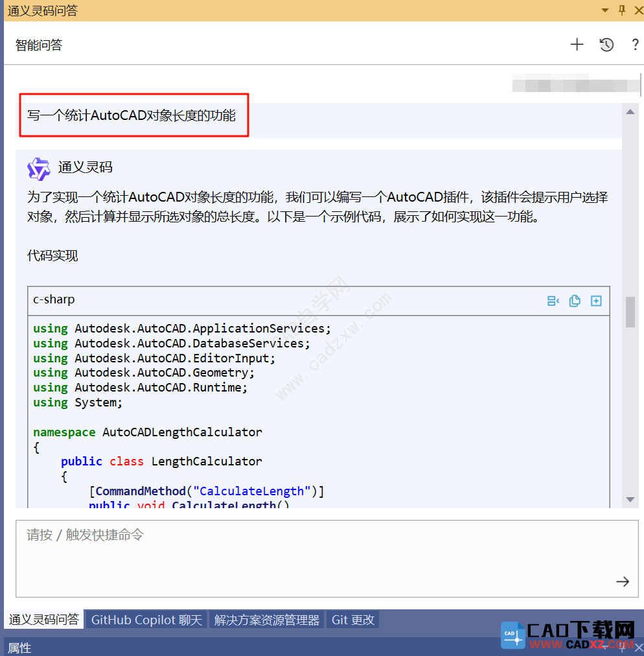Click the line using Autodesk.AutoCAD.EditorInput
Screen dimensions: 644x656
[154, 358]
